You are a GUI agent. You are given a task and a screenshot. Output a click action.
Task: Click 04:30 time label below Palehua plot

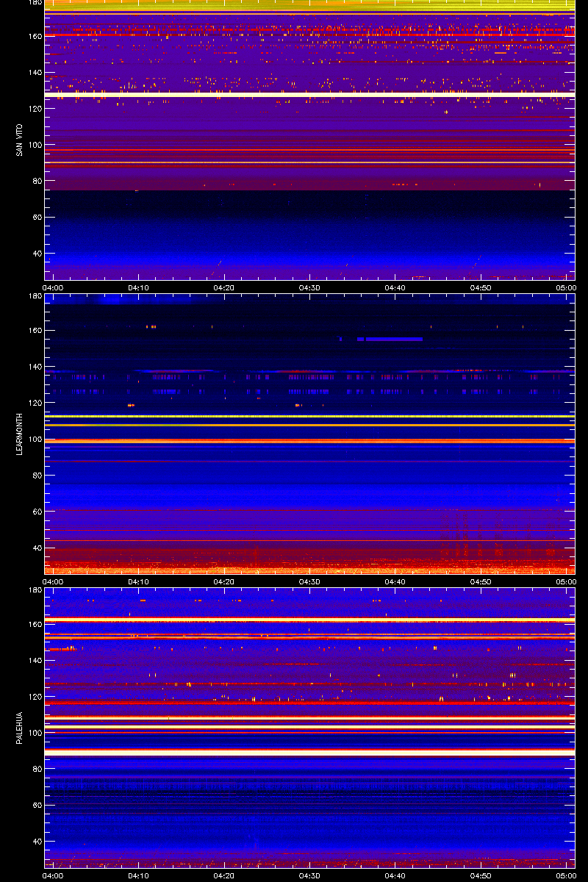[309, 875]
